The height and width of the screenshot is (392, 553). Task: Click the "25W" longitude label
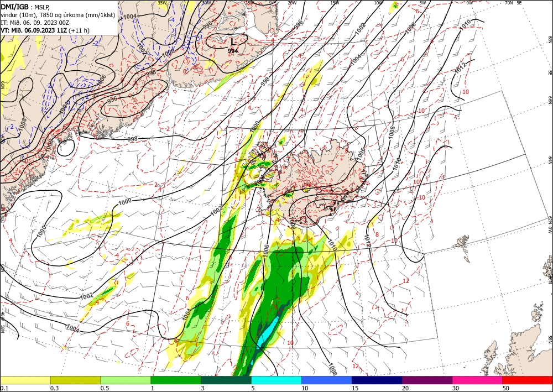(249, 3)
